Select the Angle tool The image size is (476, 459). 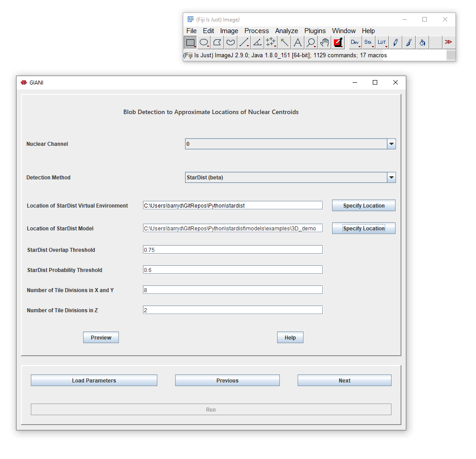pyautogui.click(x=257, y=42)
